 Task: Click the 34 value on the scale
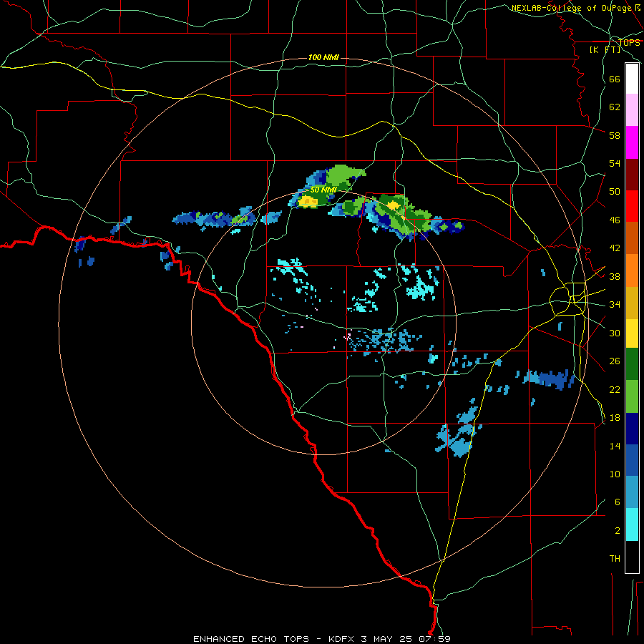(x=615, y=305)
